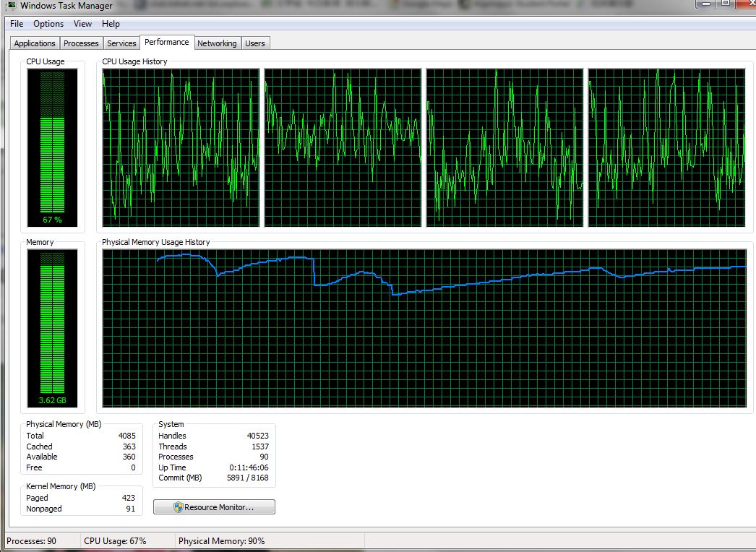Show the Users tab
The height and width of the screenshot is (552, 756).
(255, 43)
